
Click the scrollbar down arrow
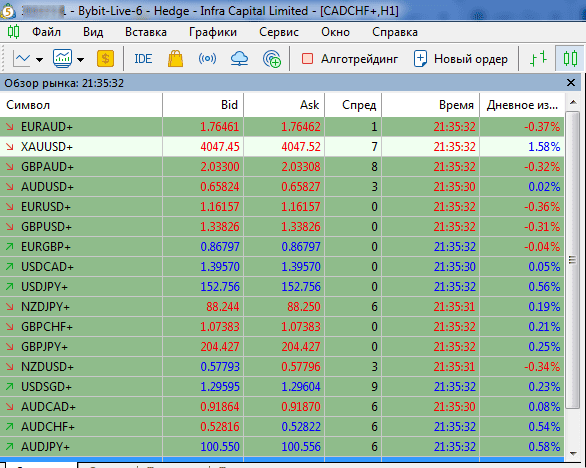[573, 453]
